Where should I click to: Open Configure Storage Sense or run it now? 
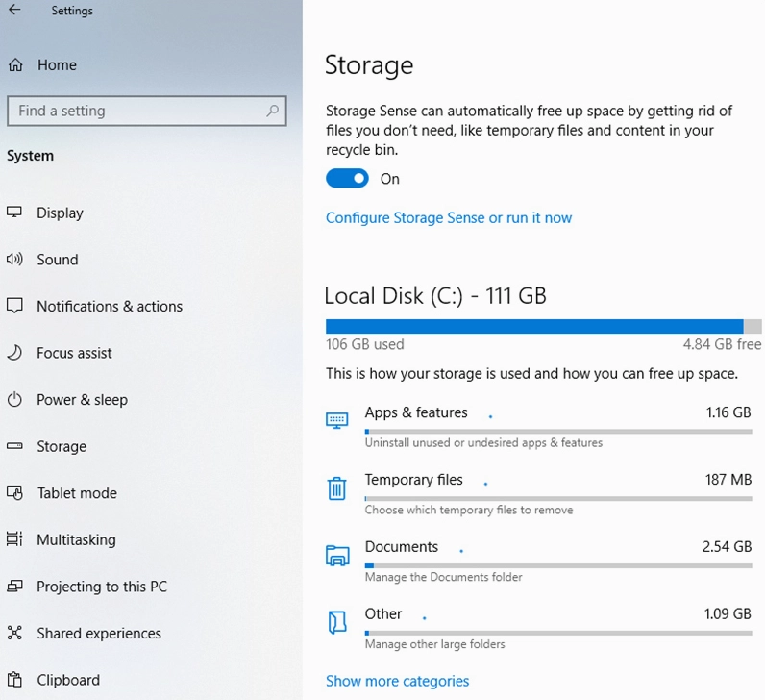448,218
